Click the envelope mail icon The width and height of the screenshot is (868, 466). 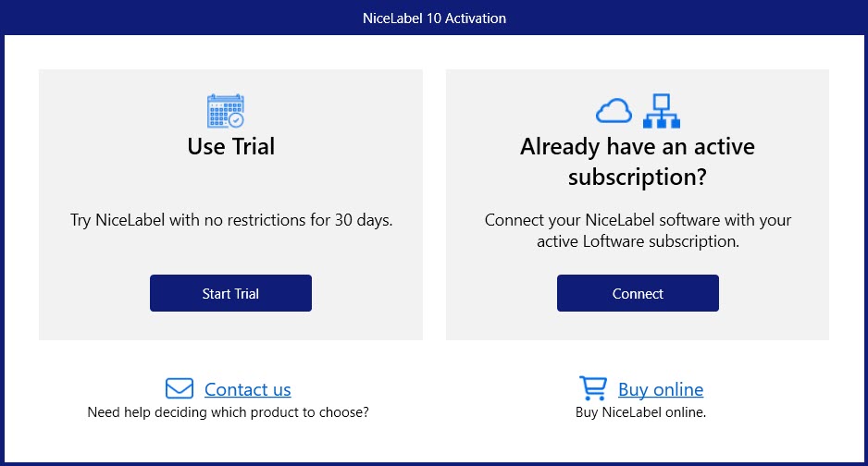tap(180, 388)
